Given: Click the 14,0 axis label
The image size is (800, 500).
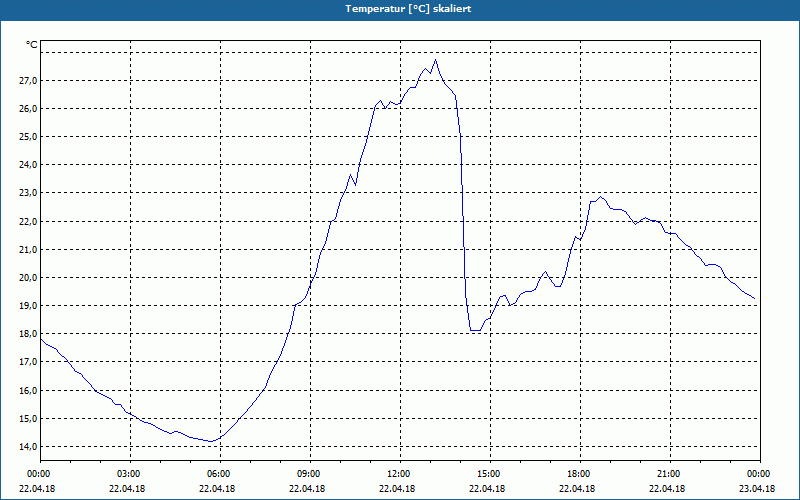Looking at the screenshot, I should tap(28, 446).
